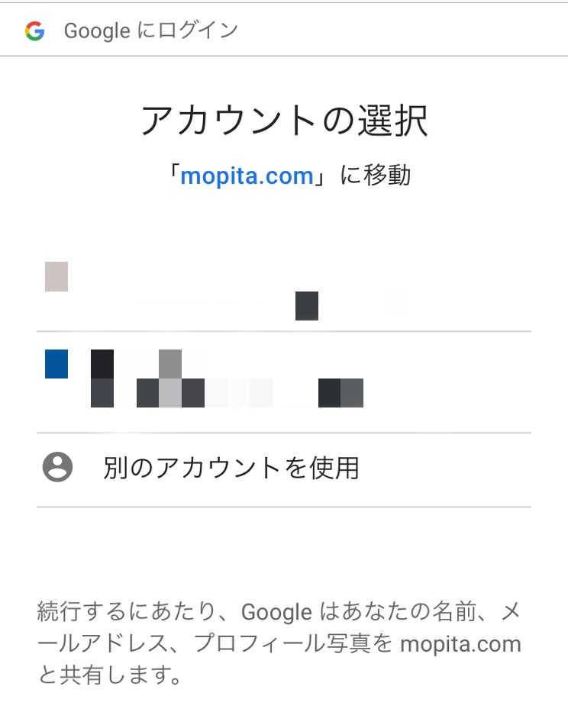Choose the second pixelated account entry
The height and width of the screenshot is (728, 568).
pyautogui.click(x=284, y=382)
